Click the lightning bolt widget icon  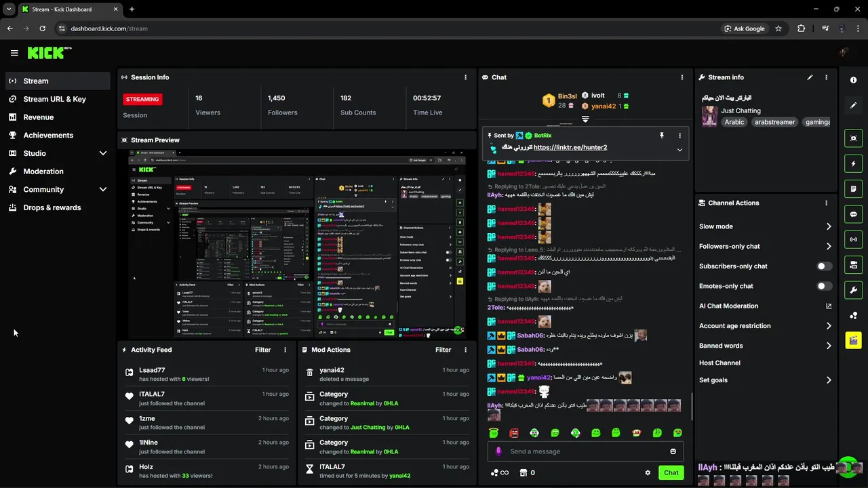pos(853,163)
